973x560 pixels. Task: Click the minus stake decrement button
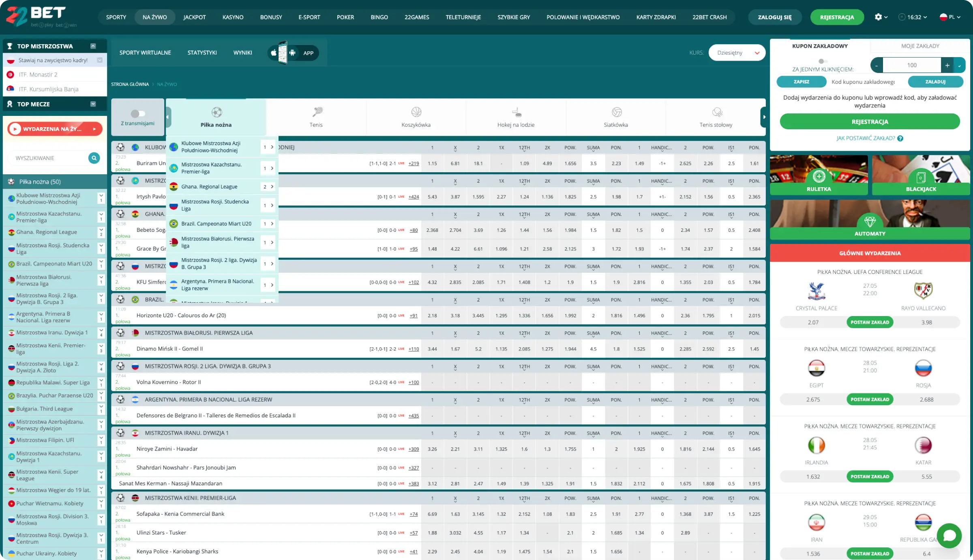(x=877, y=65)
